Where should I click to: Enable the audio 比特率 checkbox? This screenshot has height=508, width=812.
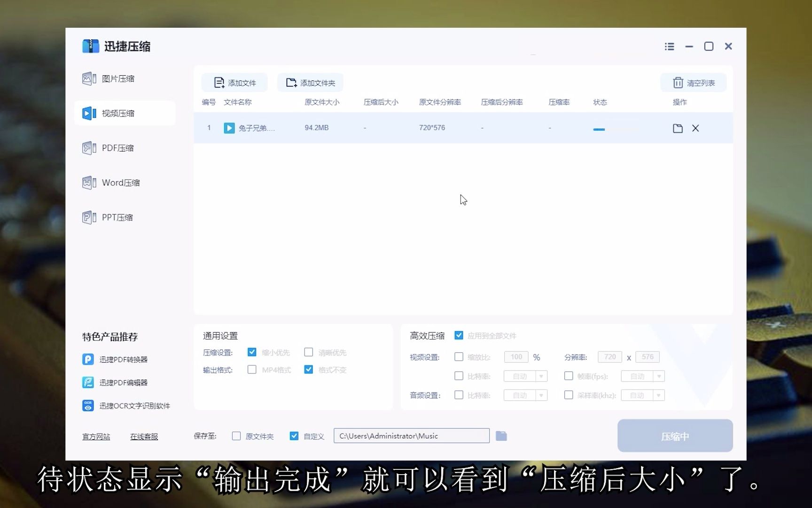click(459, 395)
